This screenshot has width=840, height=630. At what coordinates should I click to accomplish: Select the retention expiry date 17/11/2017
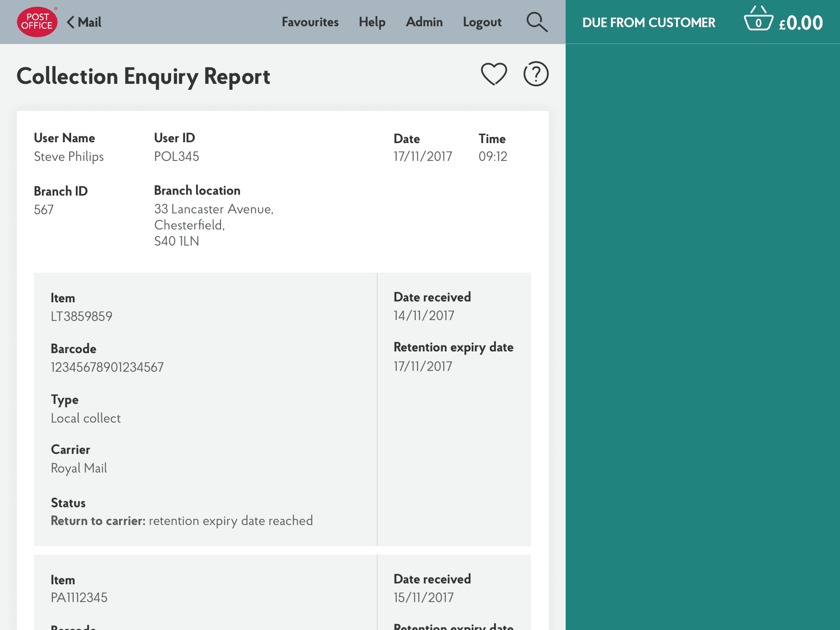tap(423, 366)
